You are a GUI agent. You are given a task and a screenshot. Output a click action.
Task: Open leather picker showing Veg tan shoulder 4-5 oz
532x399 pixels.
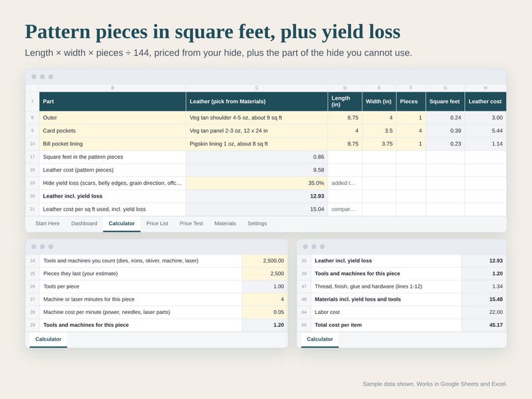click(x=257, y=118)
